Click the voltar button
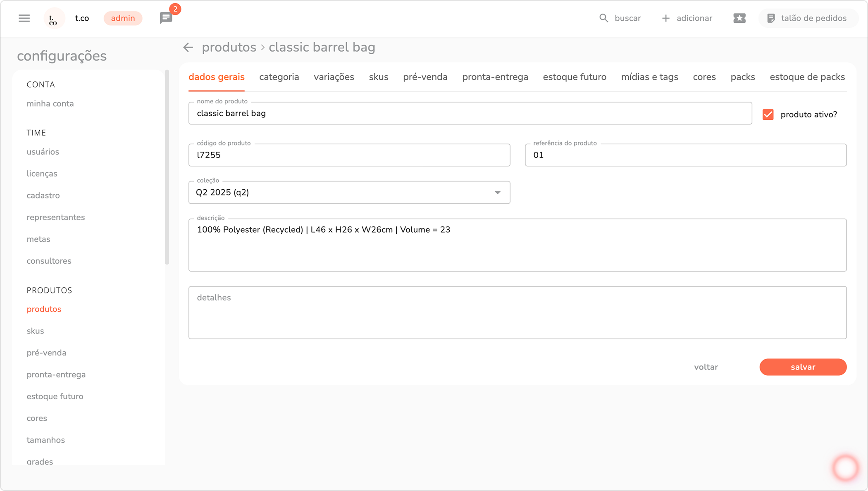The width and height of the screenshot is (868, 491). pos(706,367)
